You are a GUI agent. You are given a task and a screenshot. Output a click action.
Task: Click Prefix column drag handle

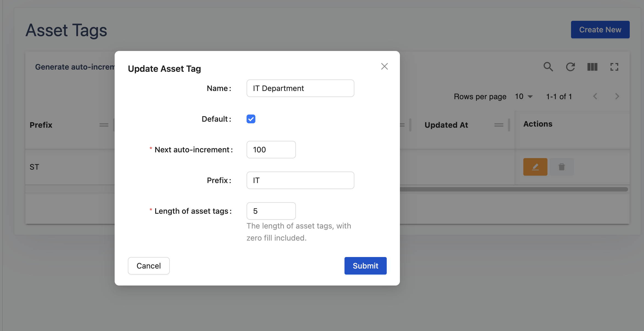coord(104,125)
